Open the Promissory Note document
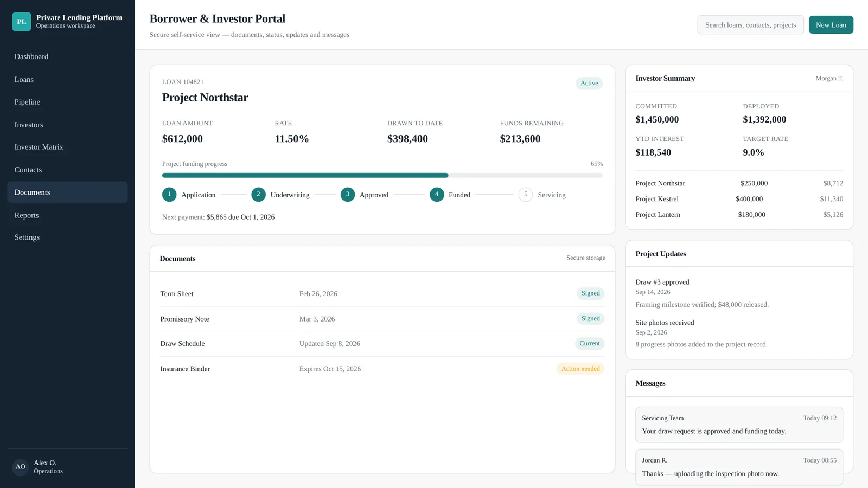The image size is (868, 488). click(382, 319)
